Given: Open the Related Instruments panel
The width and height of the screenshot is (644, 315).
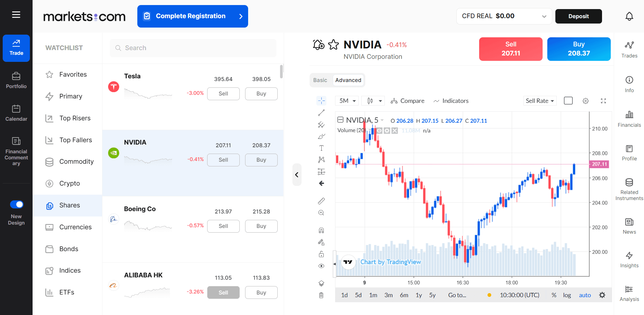Looking at the screenshot, I should (x=629, y=189).
